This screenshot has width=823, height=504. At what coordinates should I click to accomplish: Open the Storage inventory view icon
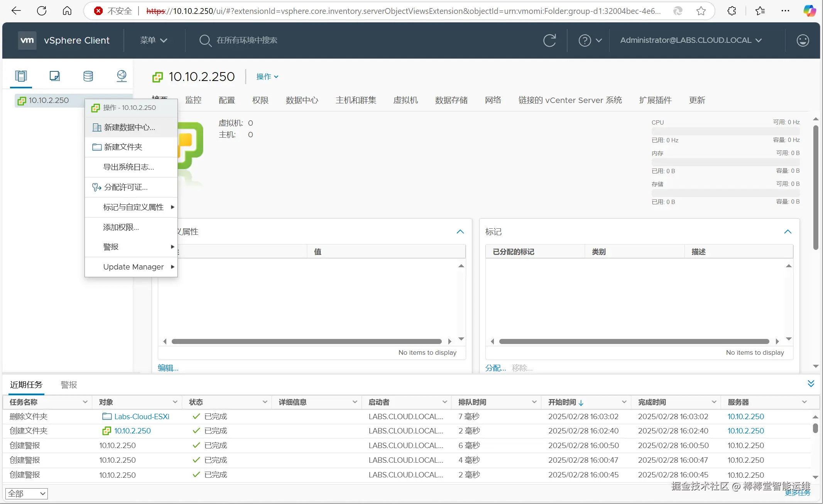88,76
